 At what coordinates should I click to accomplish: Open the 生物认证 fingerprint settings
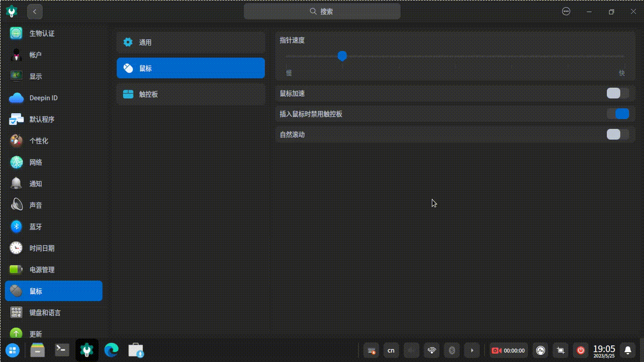(54, 34)
